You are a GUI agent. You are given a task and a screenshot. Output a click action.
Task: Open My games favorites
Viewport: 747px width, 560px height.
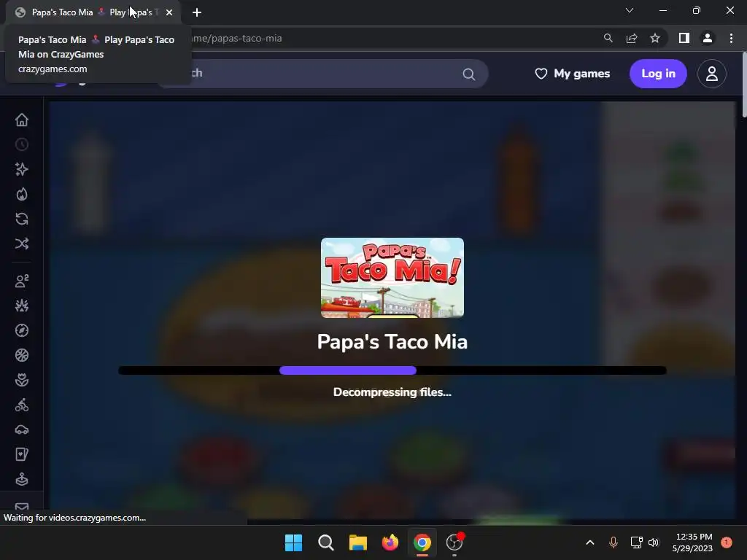pos(572,74)
